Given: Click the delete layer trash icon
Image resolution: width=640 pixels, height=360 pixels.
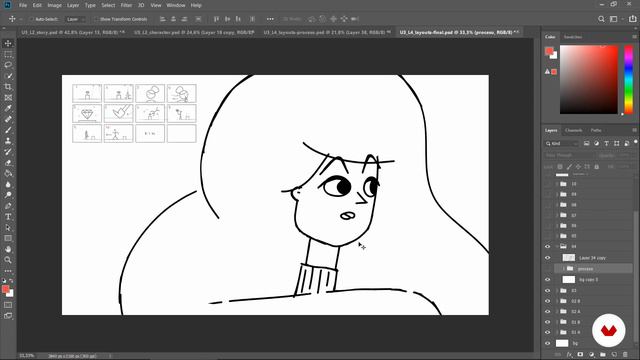Looking at the screenshot, I should 625,355.
